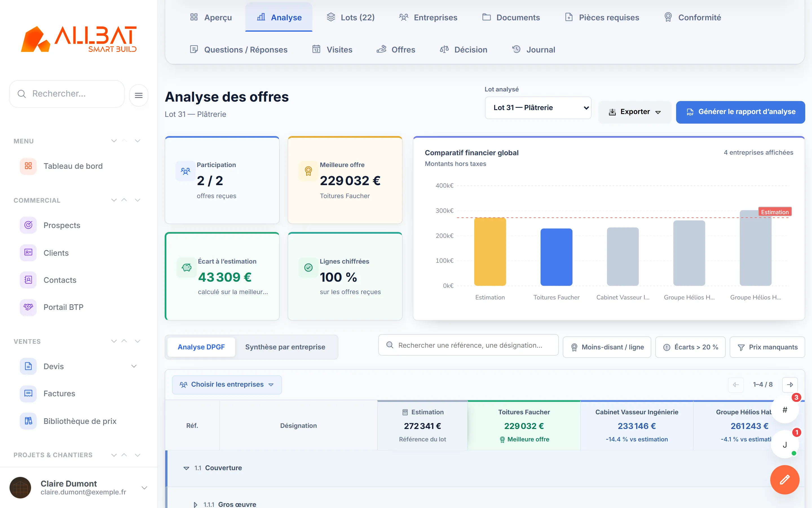Viewport: 812px width, 508px height.
Task: Click the blue Toitures Faucher chart bar
Action: (x=556, y=257)
